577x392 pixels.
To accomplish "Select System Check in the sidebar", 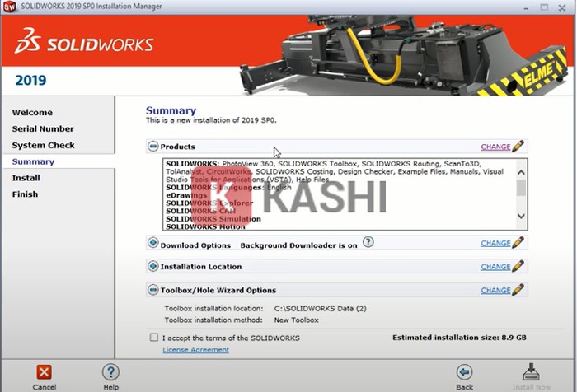I will (x=43, y=145).
